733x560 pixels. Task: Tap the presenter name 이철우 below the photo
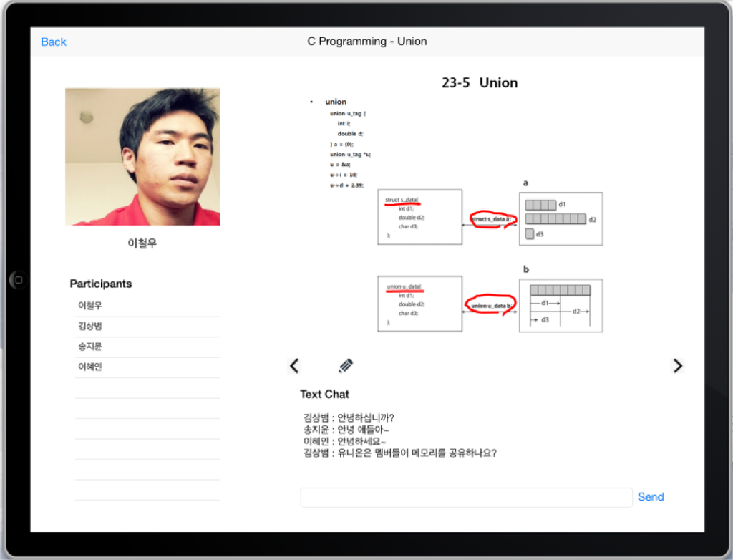(x=142, y=243)
